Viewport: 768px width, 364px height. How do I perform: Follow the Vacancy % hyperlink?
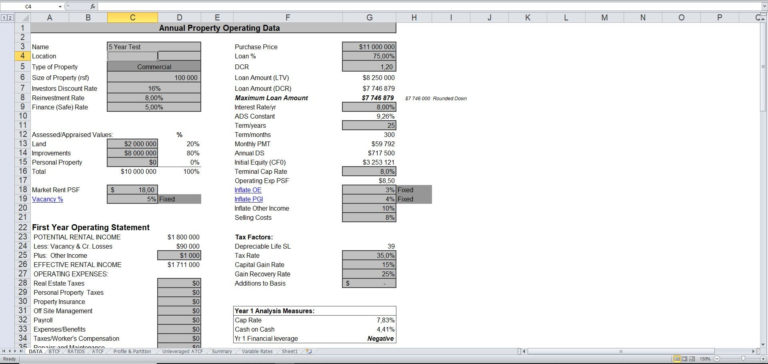point(48,199)
